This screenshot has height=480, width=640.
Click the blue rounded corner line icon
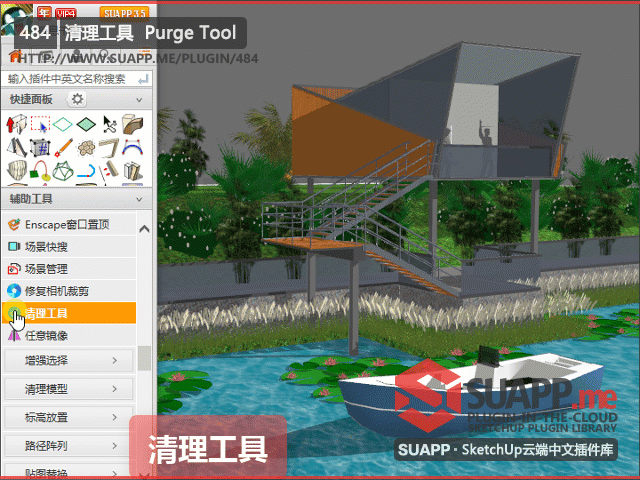(x=86, y=171)
